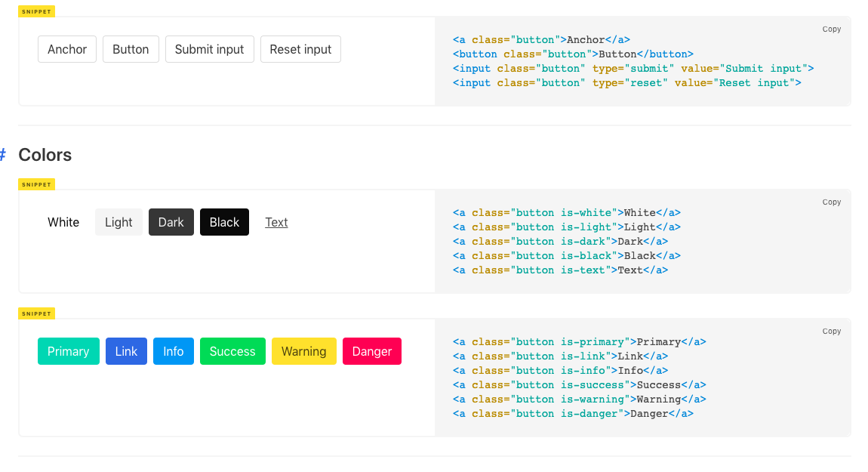Click the is-danger code line
Viewport: 868px width, 472px height.
(x=573, y=414)
